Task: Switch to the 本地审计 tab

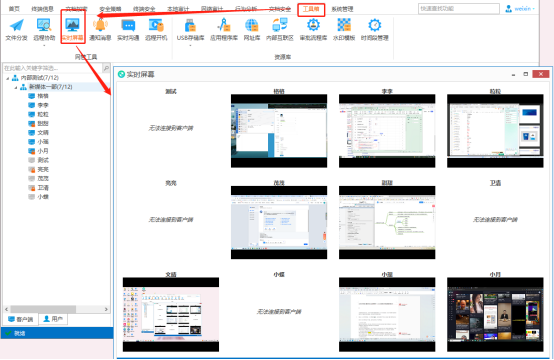Action: [x=178, y=9]
